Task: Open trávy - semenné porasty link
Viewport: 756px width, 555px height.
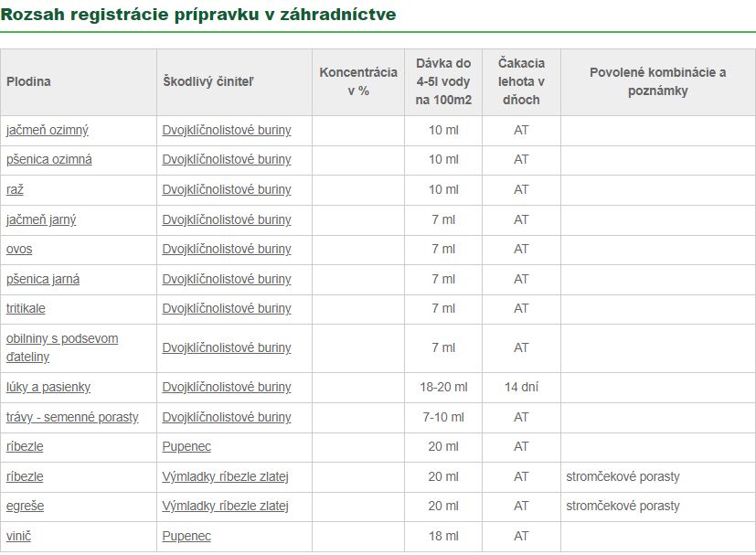Action: pyautogui.click(x=72, y=417)
